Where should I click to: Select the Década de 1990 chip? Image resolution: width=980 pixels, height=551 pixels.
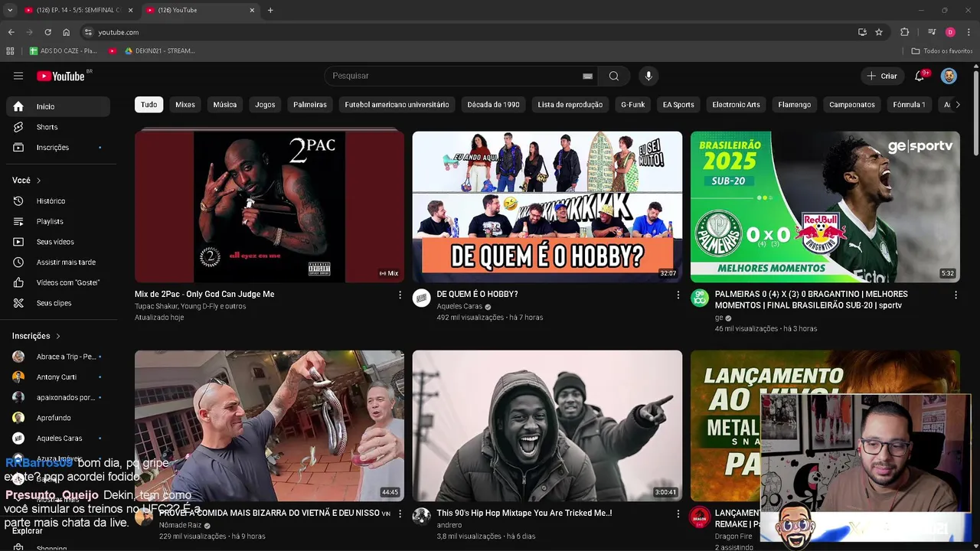tap(493, 105)
